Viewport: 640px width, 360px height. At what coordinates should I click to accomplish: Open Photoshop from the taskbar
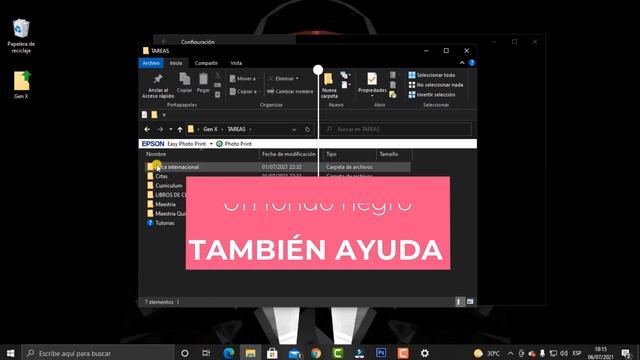[x=381, y=353]
